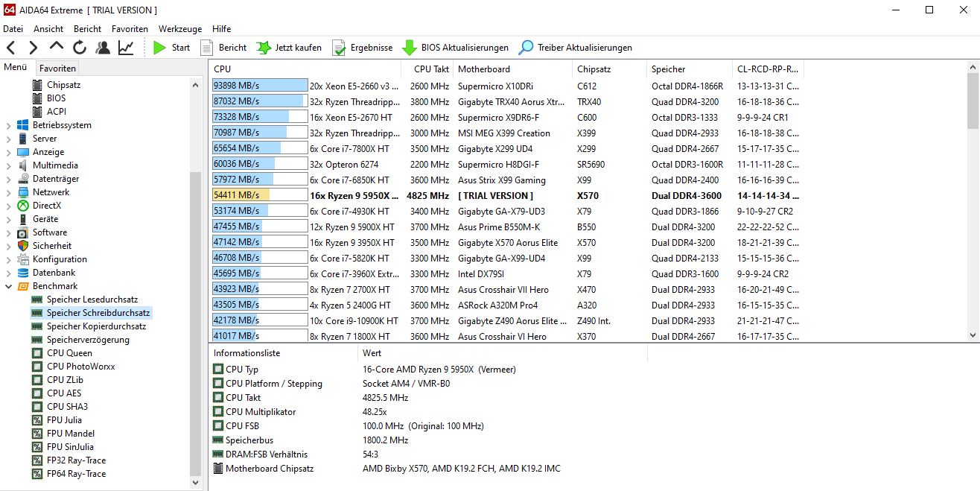Viewport: 980px width, 491px height.
Task: Switch to the Menü tab in sidebar
Action: [16, 67]
